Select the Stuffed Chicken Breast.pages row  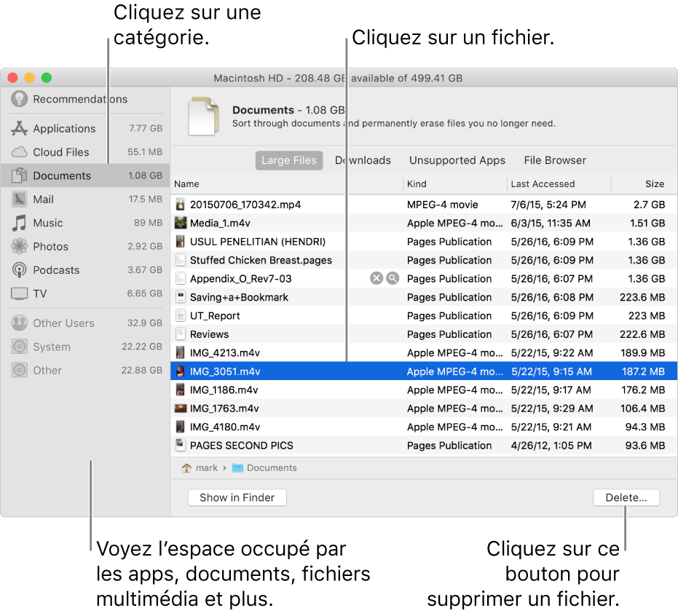(x=424, y=260)
